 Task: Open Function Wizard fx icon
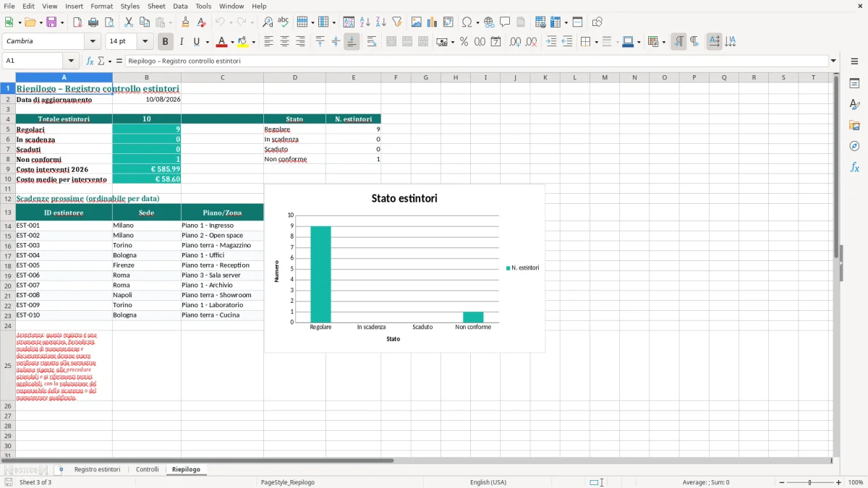90,61
